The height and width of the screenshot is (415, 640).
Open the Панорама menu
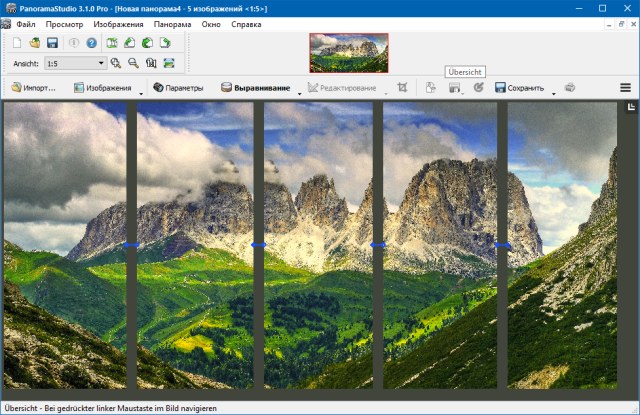click(172, 23)
